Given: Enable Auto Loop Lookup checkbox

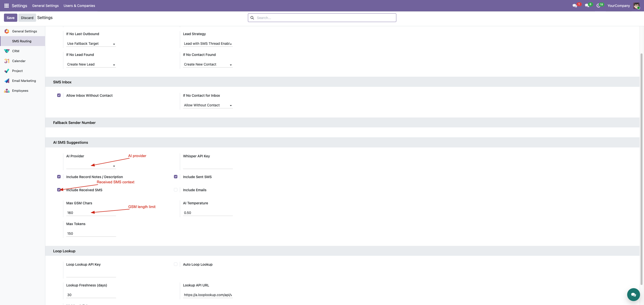Looking at the screenshot, I should (175, 264).
